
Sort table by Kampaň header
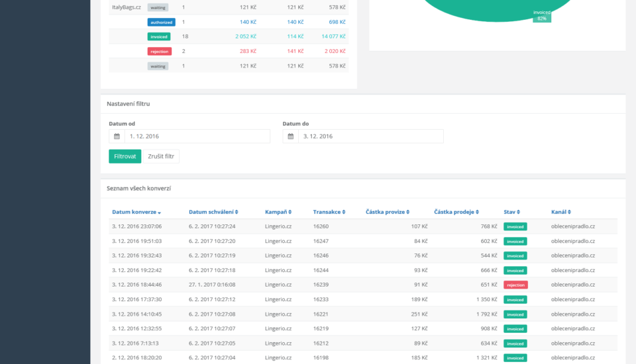(x=278, y=212)
